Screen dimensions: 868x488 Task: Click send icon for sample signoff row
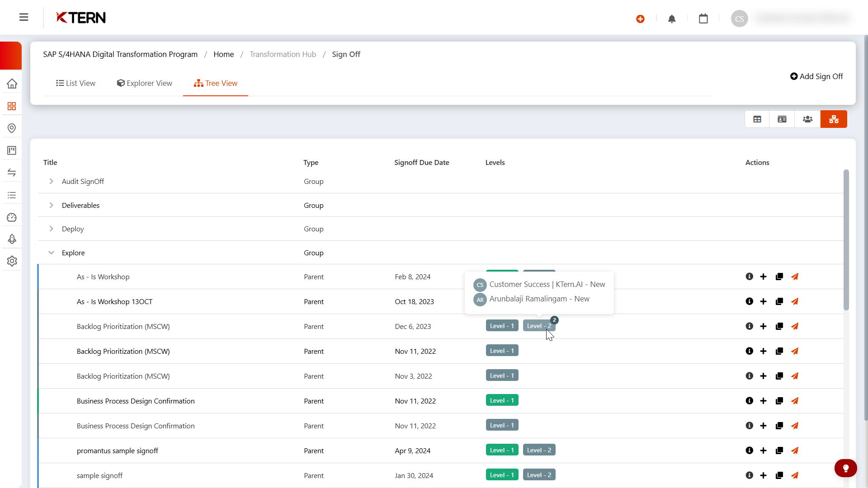[x=795, y=475]
